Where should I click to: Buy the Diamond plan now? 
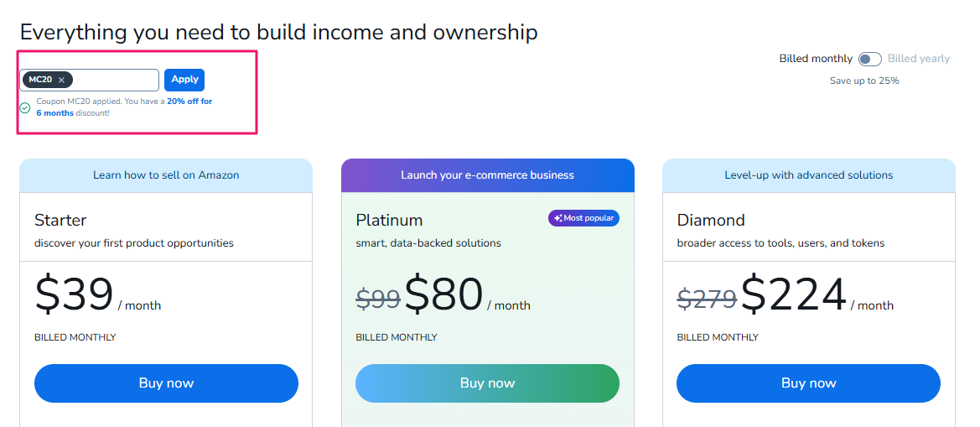pyautogui.click(x=809, y=383)
